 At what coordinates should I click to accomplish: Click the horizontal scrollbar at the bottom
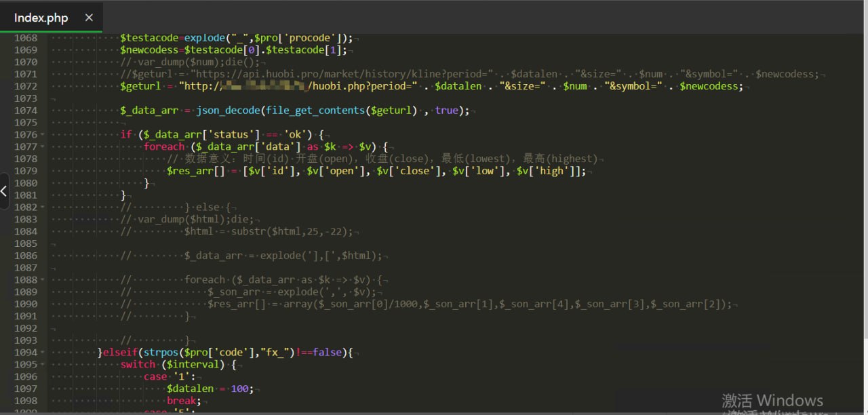click(x=434, y=412)
